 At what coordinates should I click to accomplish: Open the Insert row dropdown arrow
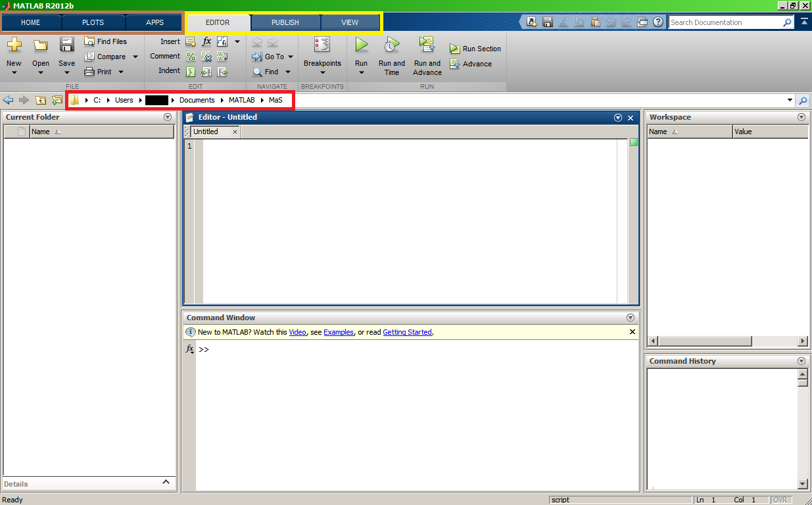[237, 41]
